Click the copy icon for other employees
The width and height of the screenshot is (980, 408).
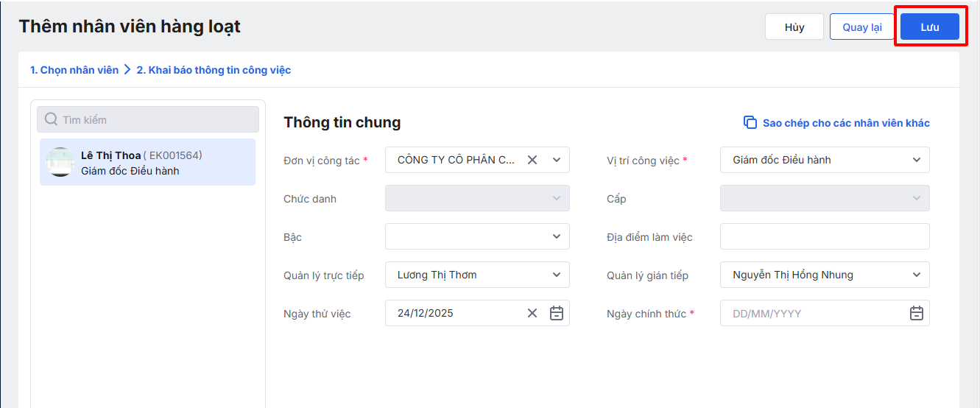(x=750, y=123)
